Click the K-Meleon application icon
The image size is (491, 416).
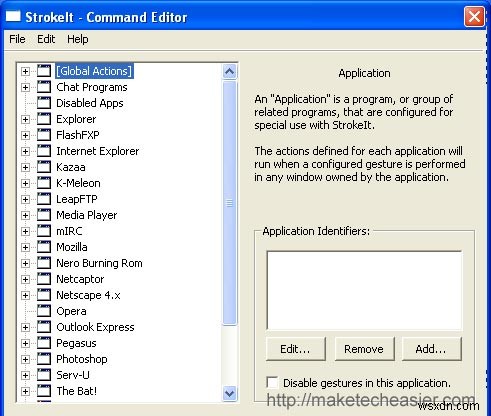(44, 183)
